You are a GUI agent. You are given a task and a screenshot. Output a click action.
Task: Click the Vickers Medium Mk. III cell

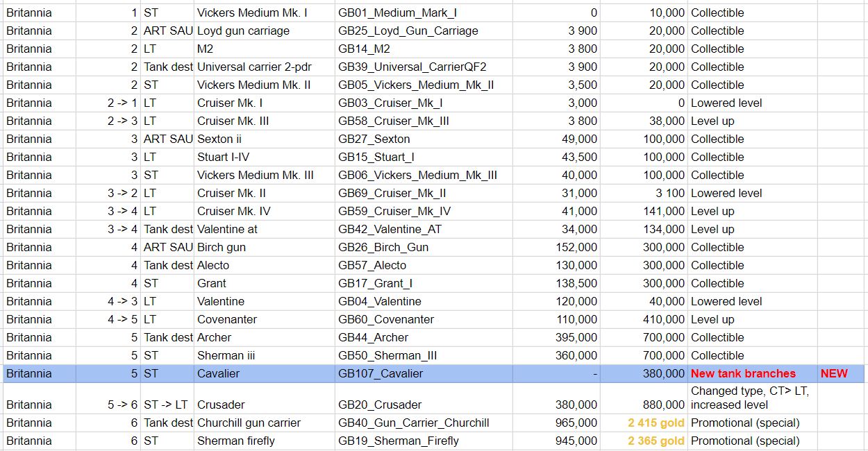[x=264, y=175]
